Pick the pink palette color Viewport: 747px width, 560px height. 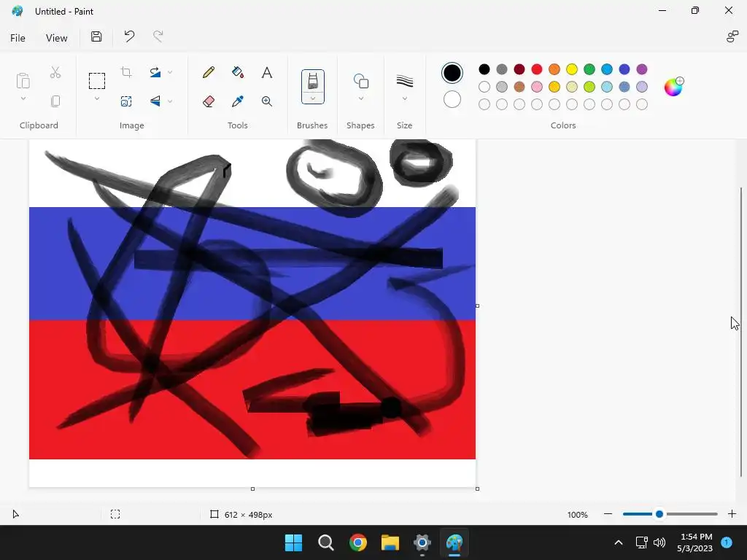(x=536, y=87)
